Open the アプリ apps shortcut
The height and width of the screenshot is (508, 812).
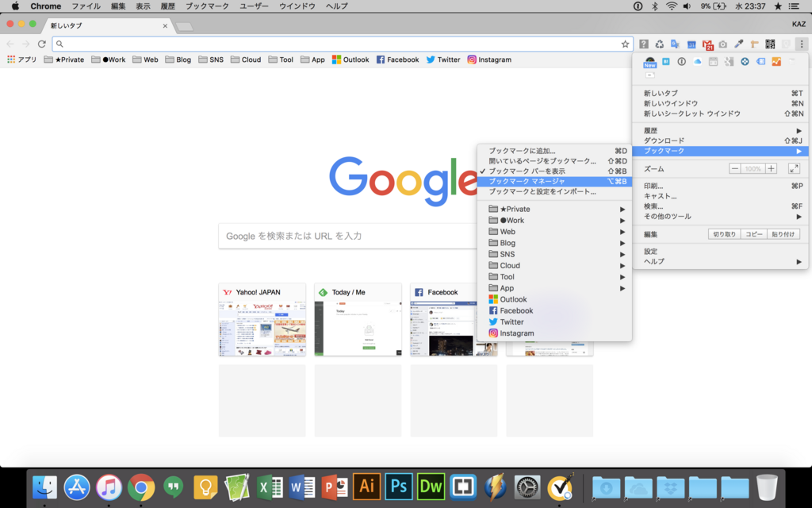[x=21, y=60]
